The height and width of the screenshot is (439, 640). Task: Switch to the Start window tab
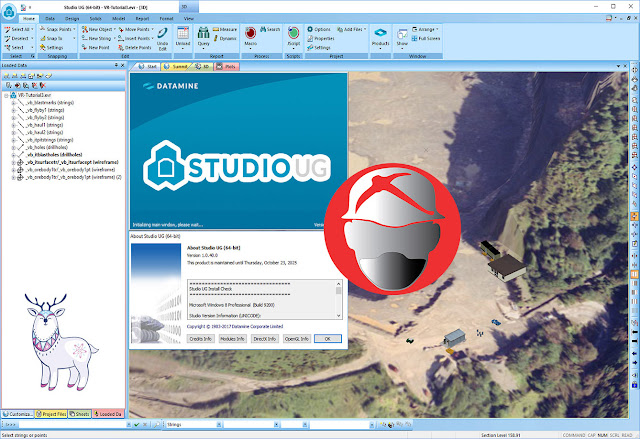pos(147,66)
